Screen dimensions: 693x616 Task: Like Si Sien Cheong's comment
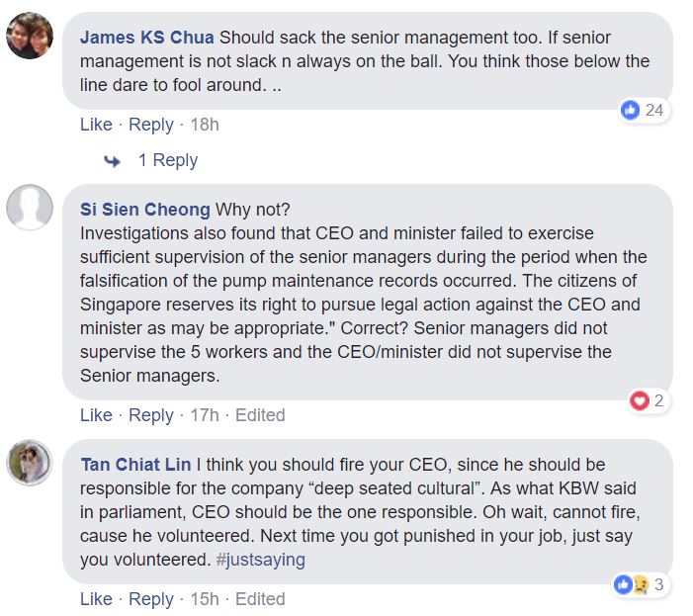96,415
